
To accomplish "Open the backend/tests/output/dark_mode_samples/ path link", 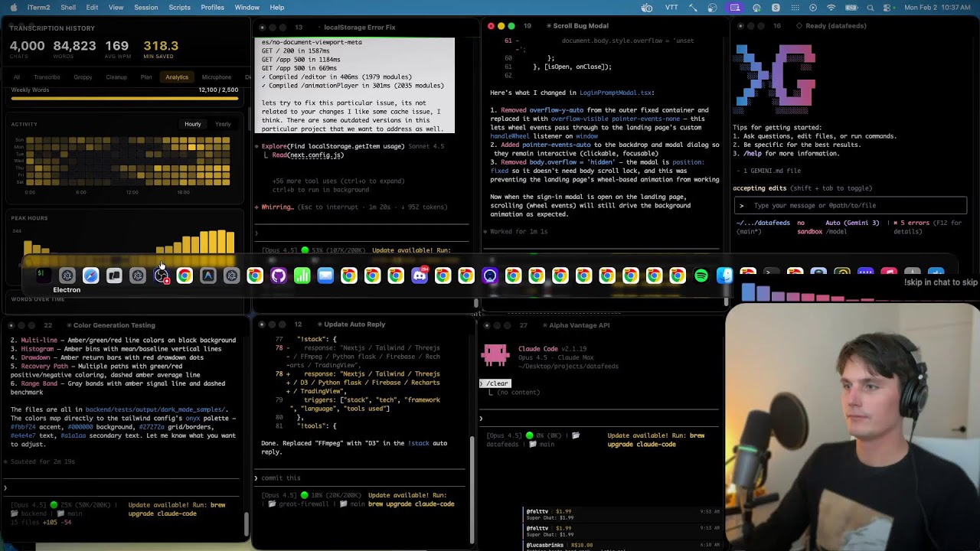I will [155, 410].
